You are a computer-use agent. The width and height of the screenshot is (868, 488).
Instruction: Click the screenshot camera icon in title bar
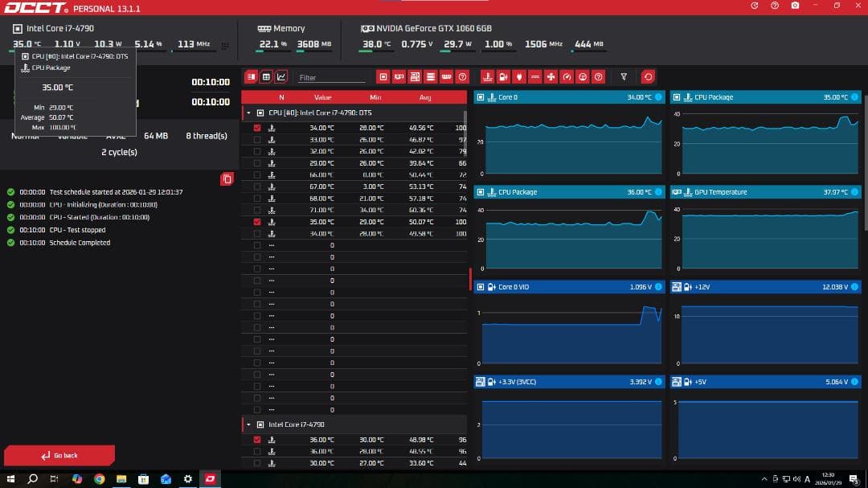[x=795, y=6]
